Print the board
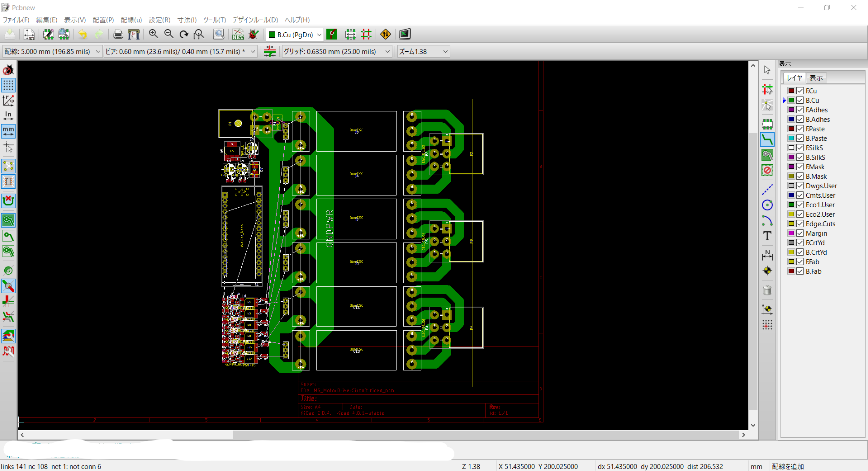 (118, 34)
